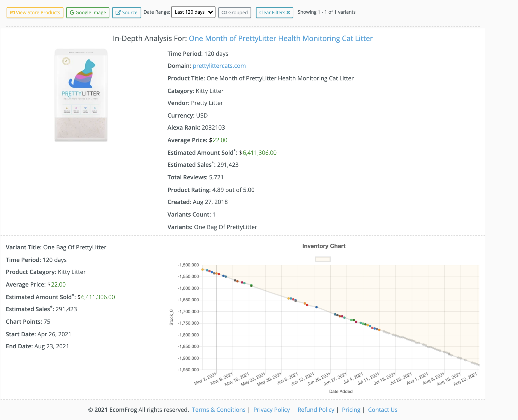
Task: Select the first yellow chart data point
Action: coord(202,270)
